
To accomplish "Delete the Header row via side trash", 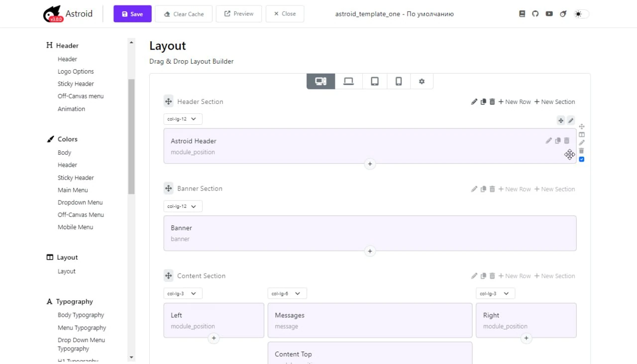I will [581, 151].
